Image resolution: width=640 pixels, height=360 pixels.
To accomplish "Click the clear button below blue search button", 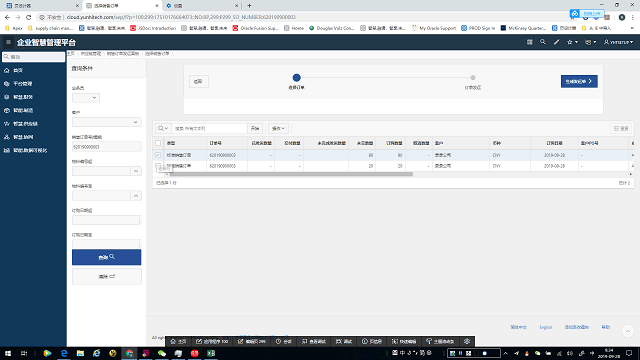I will click(x=107, y=276).
